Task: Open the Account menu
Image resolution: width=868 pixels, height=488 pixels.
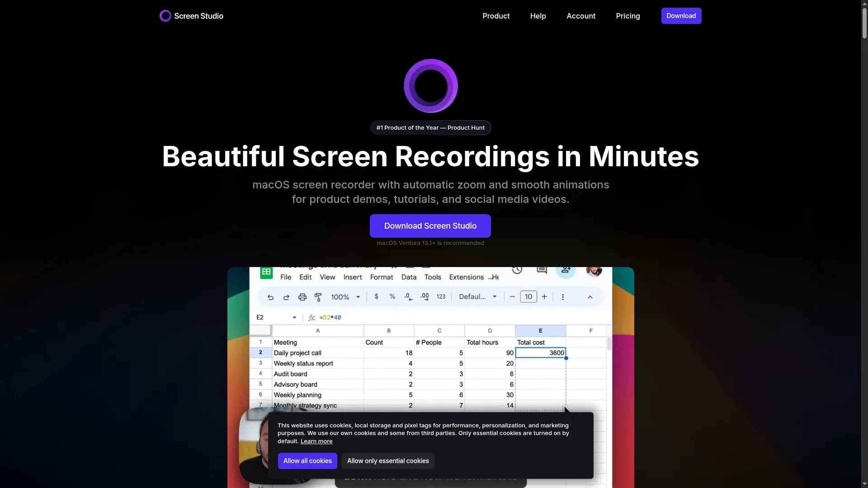Action: pyautogui.click(x=581, y=16)
